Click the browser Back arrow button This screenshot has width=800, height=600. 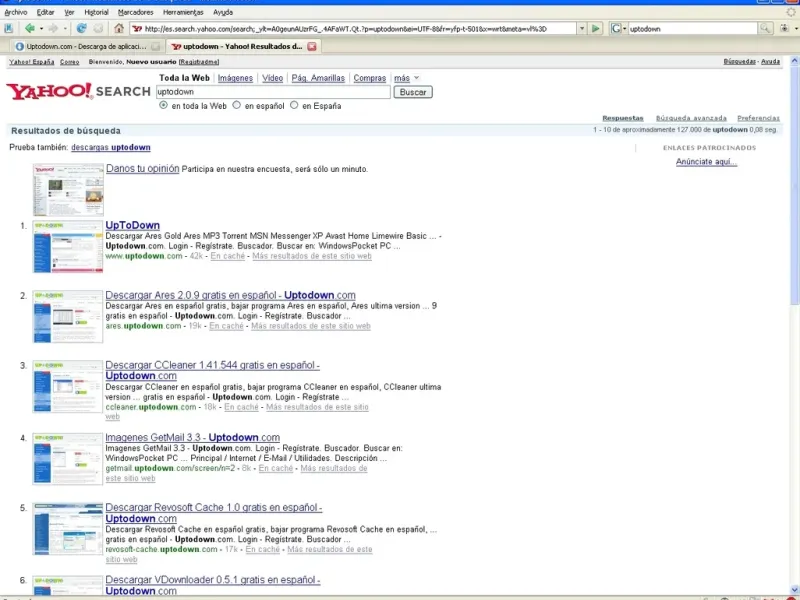tap(30, 29)
